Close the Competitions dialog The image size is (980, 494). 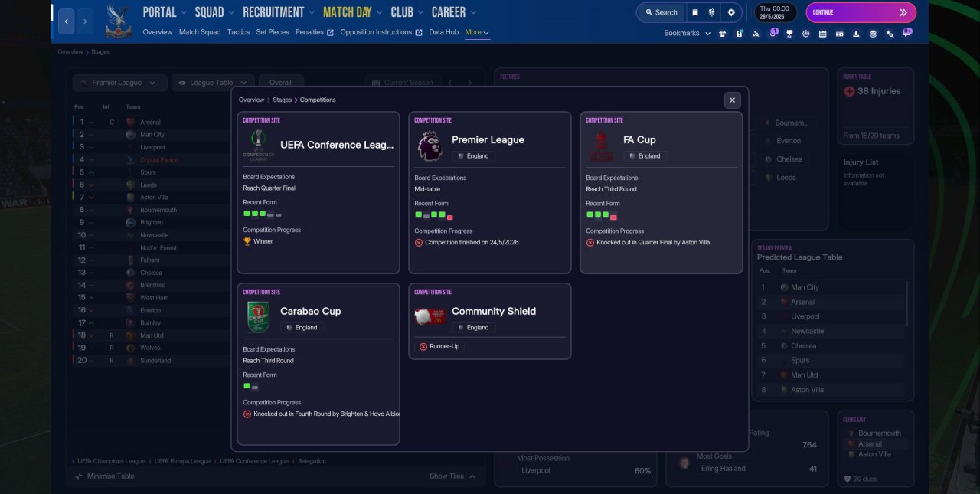click(733, 100)
